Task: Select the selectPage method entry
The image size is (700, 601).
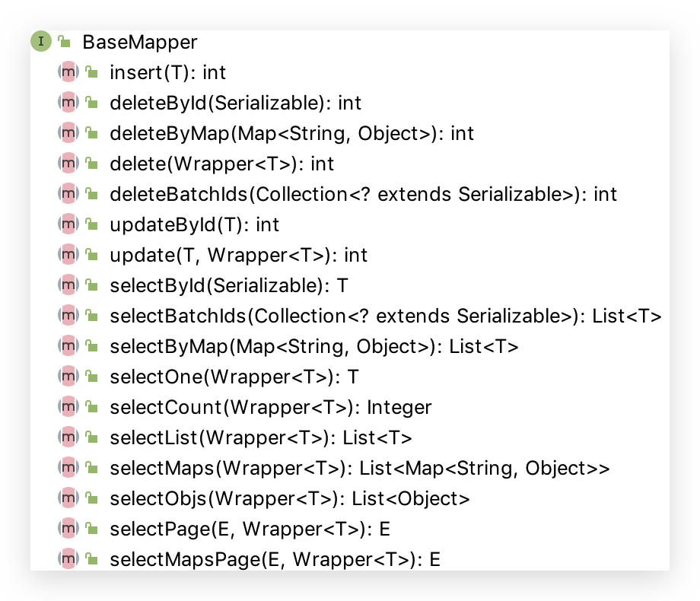Action: click(250, 529)
